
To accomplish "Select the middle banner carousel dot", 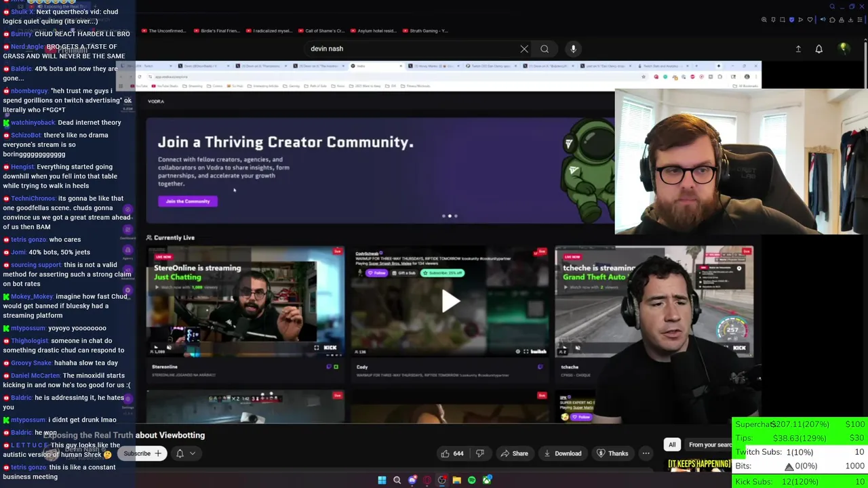I will click(450, 216).
